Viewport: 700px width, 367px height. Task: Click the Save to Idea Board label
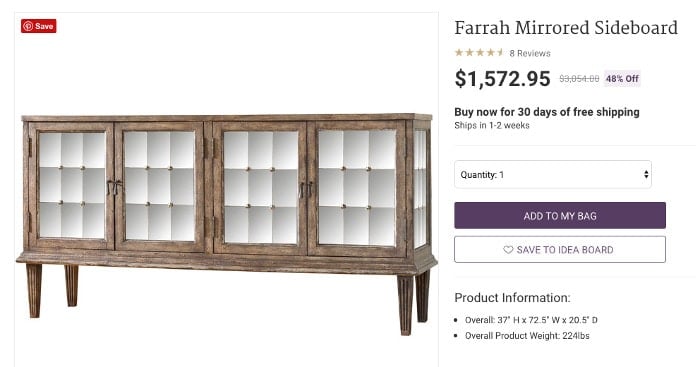pos(565,250)
